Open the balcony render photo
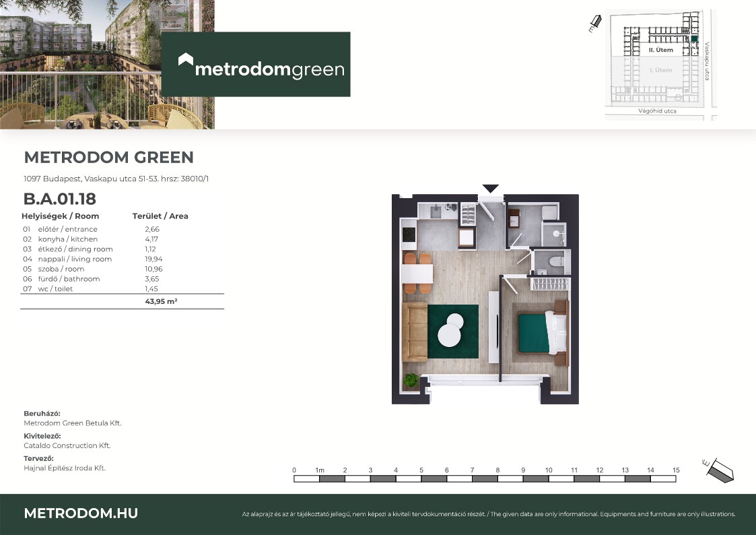The image size is (756, 535). click(107, 64)
